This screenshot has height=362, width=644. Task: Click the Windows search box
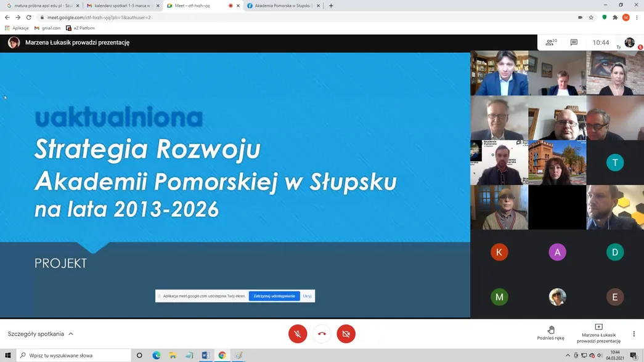(x=74, y=355)
